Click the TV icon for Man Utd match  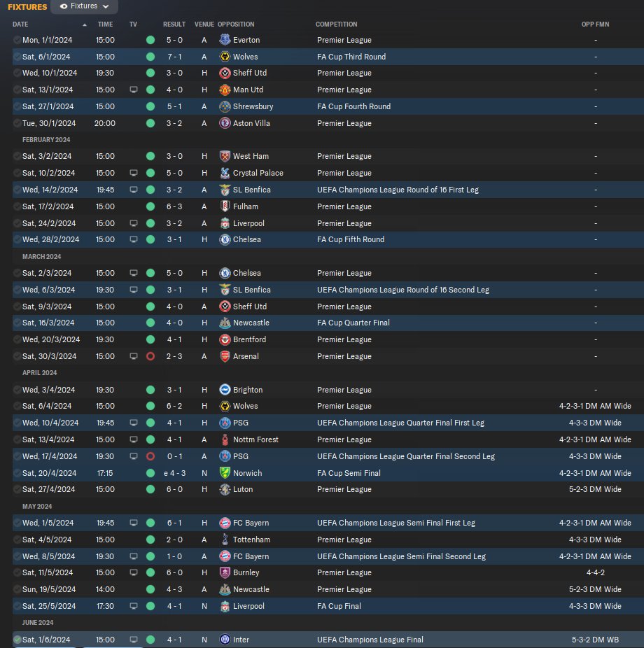(x=134, y=90)
